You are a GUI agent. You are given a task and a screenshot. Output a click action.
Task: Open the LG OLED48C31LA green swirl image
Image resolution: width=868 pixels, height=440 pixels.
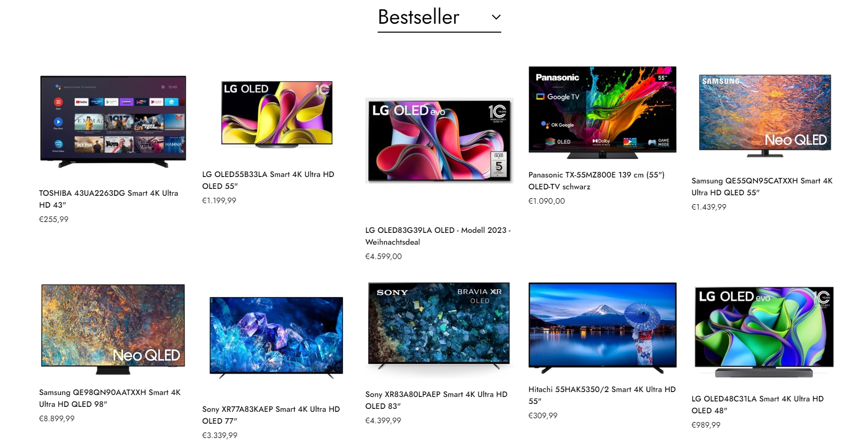point(764,332)
